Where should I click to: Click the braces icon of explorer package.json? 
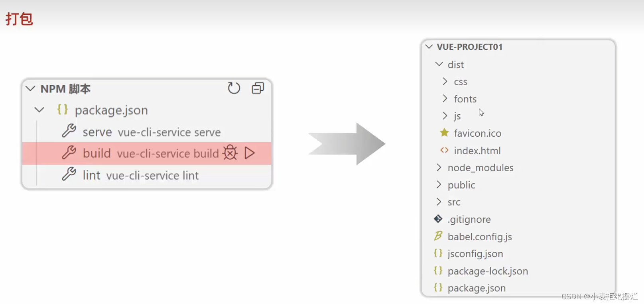(438, 287)
